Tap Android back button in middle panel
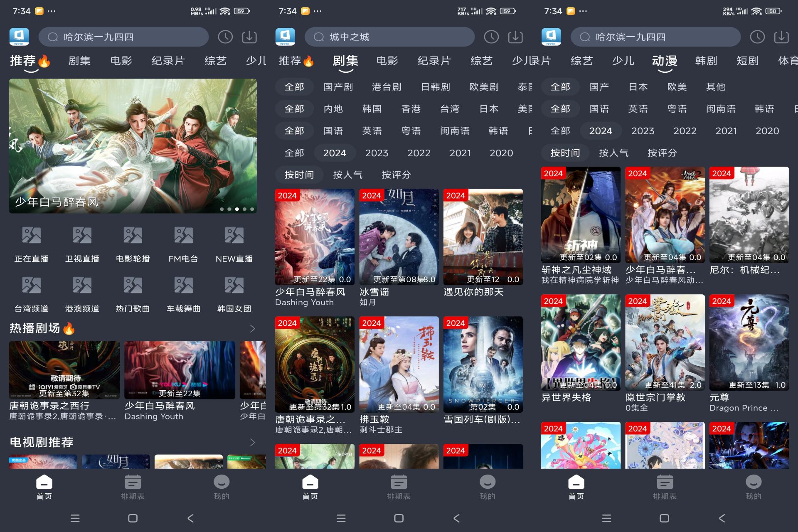 456,518
